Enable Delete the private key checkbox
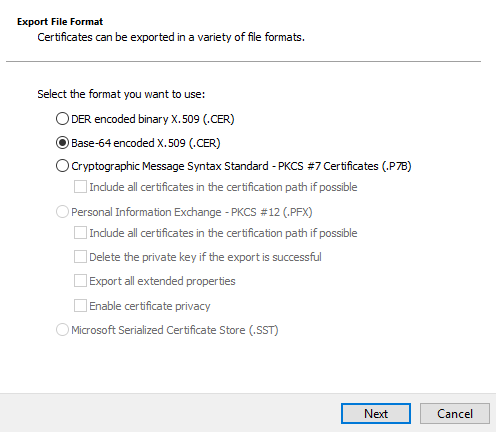 (80, 257)
